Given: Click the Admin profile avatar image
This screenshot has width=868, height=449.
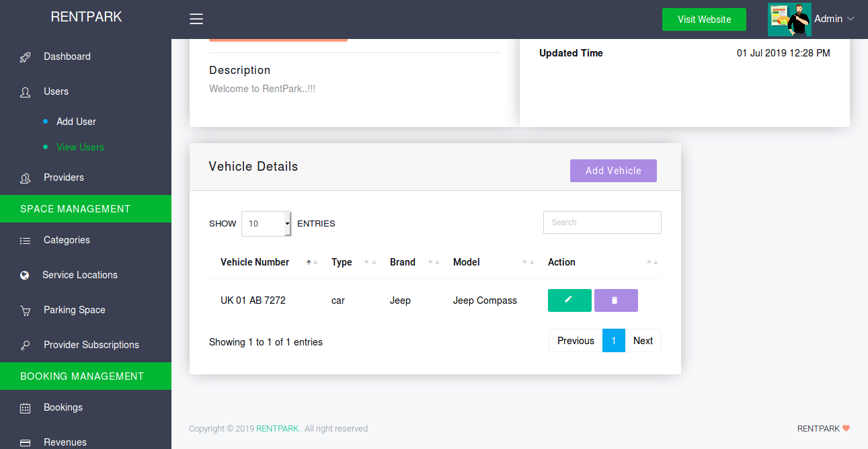Looking at the screenshot, I should point(789,19).
